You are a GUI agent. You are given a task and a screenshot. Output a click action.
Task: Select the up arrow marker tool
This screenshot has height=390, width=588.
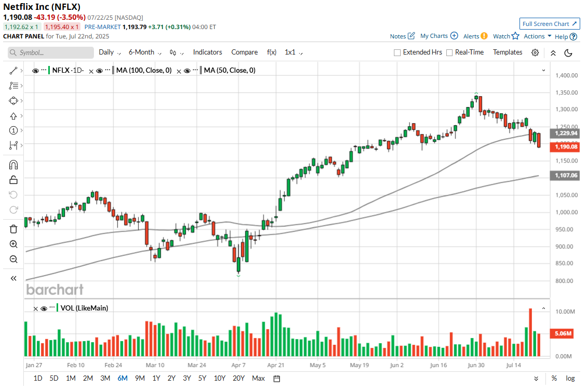coord(13,116)
